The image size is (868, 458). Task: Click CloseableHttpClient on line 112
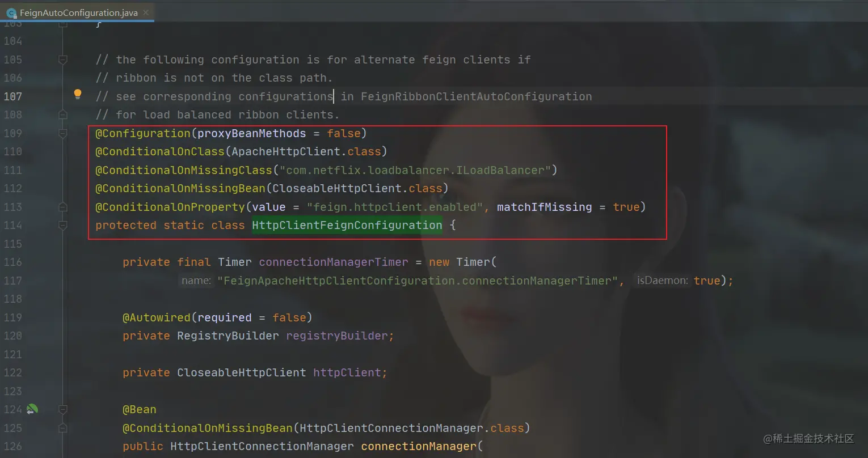pyautogui.click(x=337, y=188)
